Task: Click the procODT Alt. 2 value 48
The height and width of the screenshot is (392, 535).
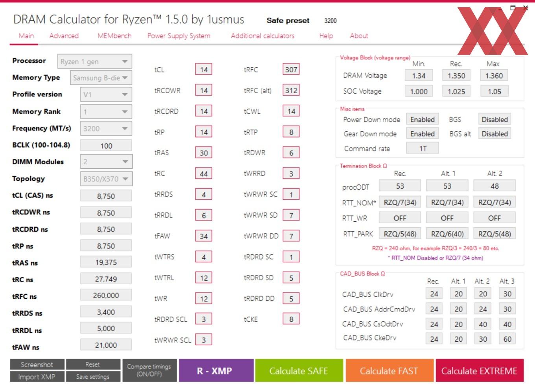Action: (x=494, y=186)
